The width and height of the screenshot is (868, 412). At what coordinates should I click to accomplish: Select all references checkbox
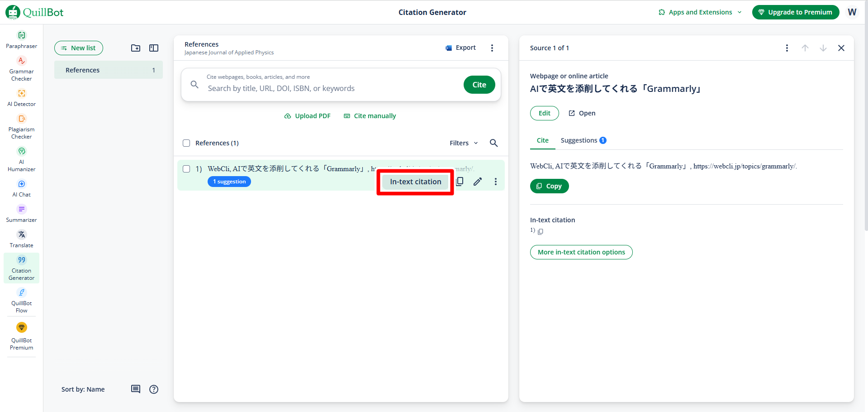(x=186, y=143)
